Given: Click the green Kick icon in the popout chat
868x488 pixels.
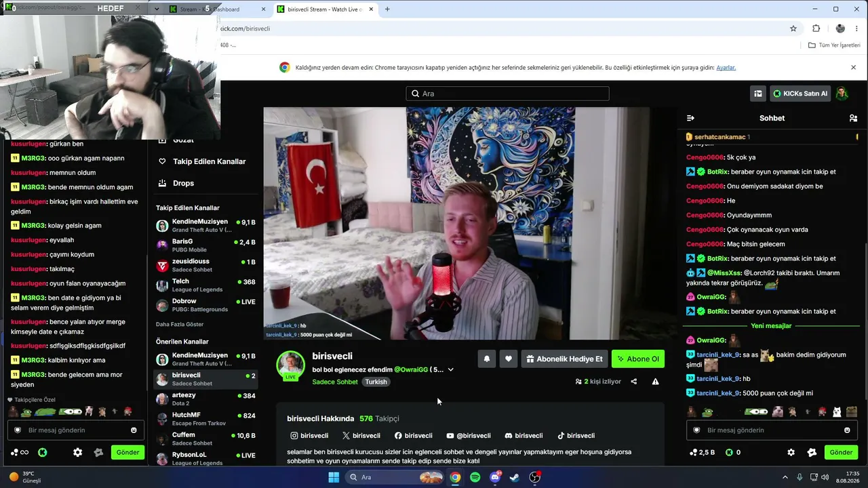Looking at the screenshot, I should [42, 452].
